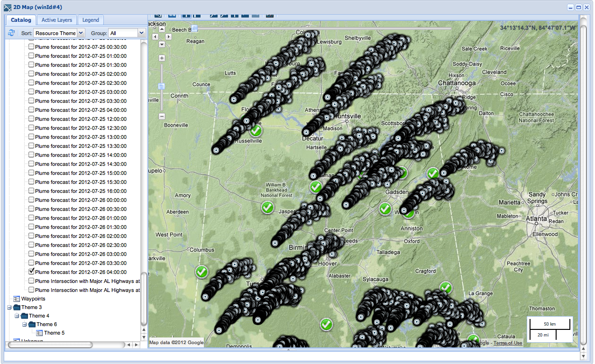
Task: Pan the map down with arrow button
Action: (x=162, y=44)
